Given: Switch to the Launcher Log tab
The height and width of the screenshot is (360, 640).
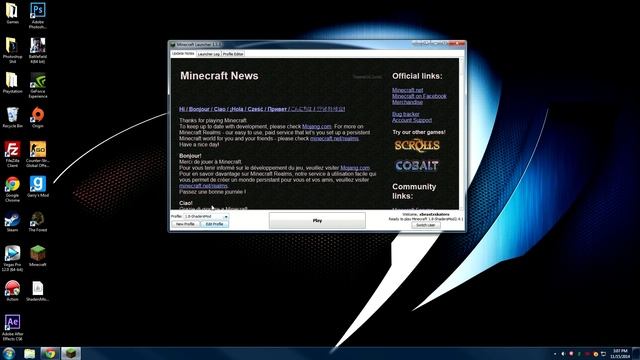Looking at the screenshot, I should pyautogui.click(x=209, y=54).
